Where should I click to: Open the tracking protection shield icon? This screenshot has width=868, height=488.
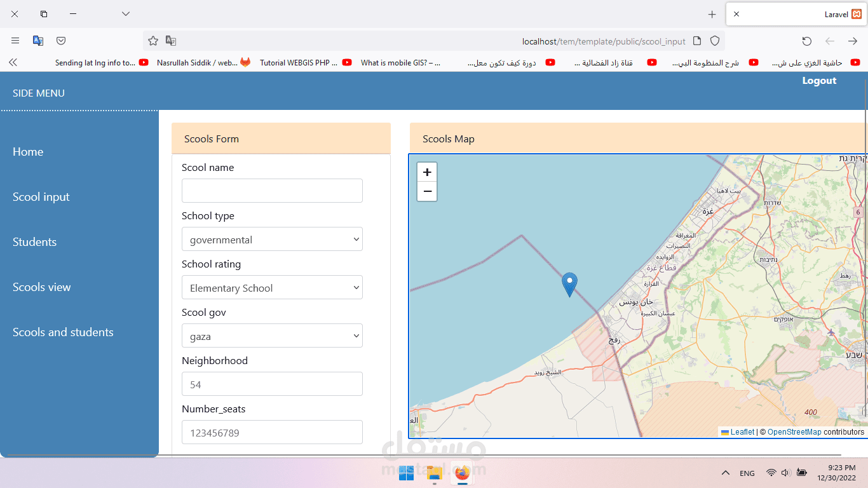click(x=715, y=41)
